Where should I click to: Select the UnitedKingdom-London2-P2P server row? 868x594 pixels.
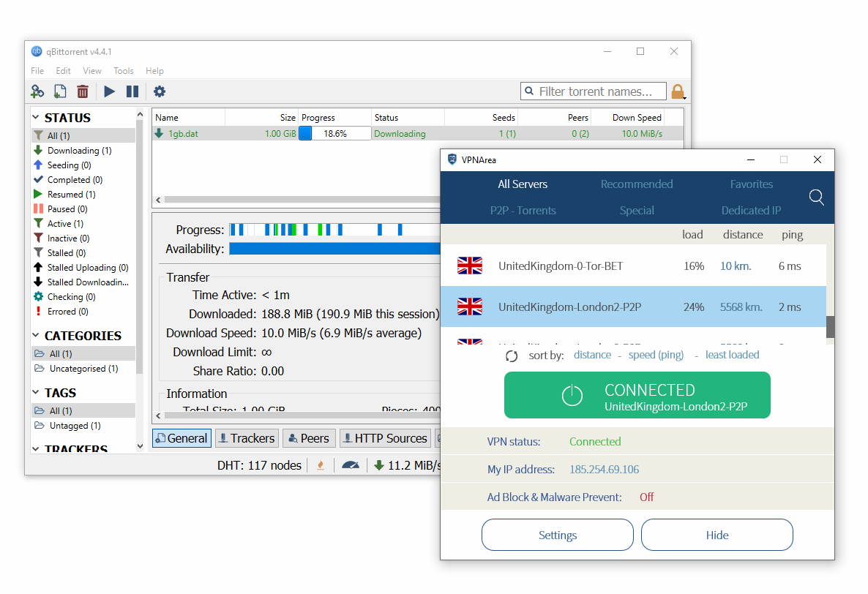633,307
